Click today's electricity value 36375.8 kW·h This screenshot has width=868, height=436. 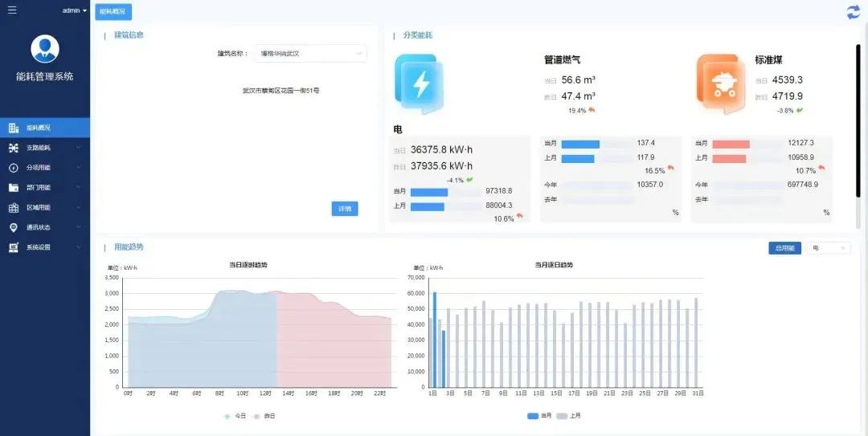pos(442,150)
